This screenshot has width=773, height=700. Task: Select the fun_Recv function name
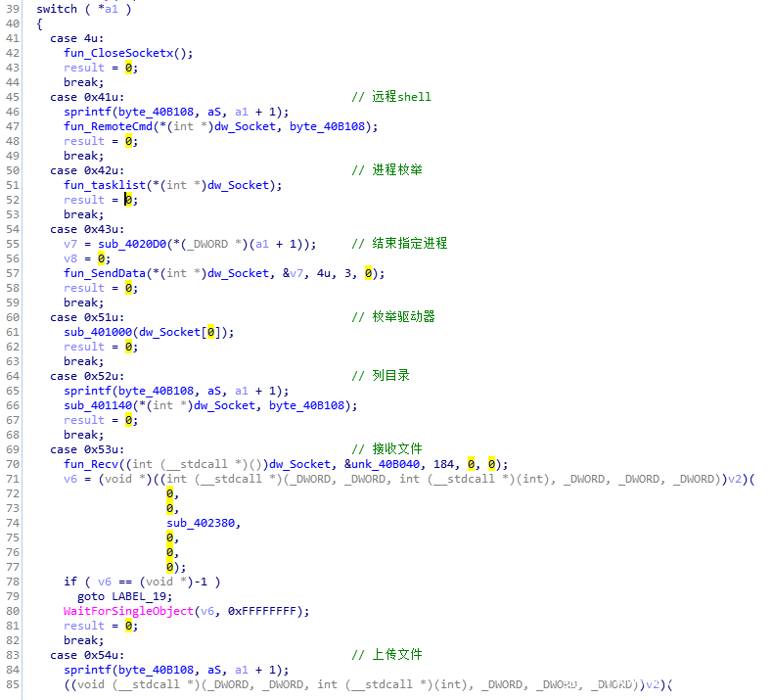(89, 464)
